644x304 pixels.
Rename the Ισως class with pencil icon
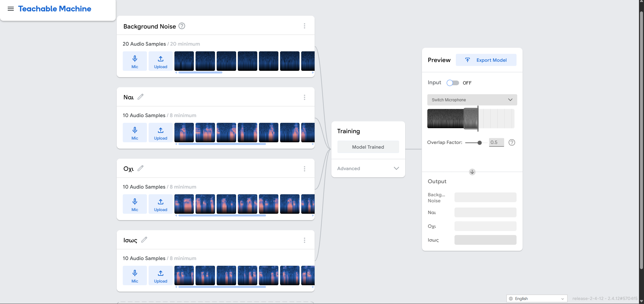click(144, 240)
